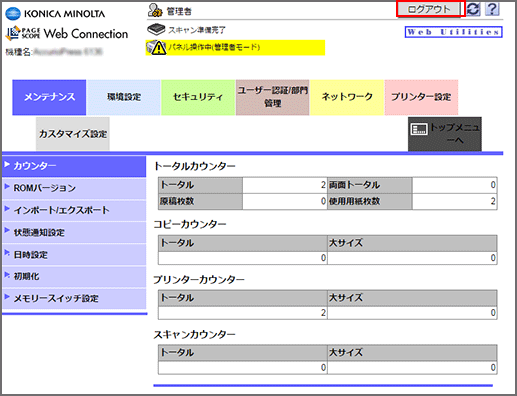Go to トップメニューへ button
517x396 pixels.
point(445,134)
